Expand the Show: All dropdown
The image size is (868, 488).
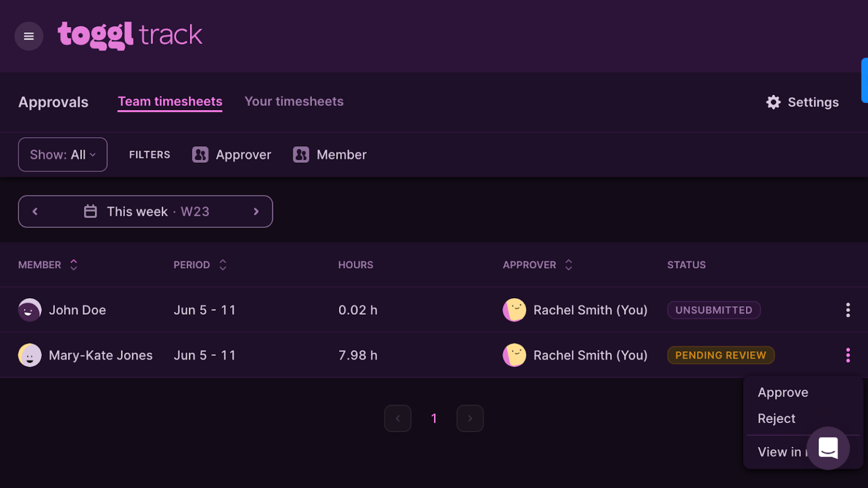[x=63, y=155]
